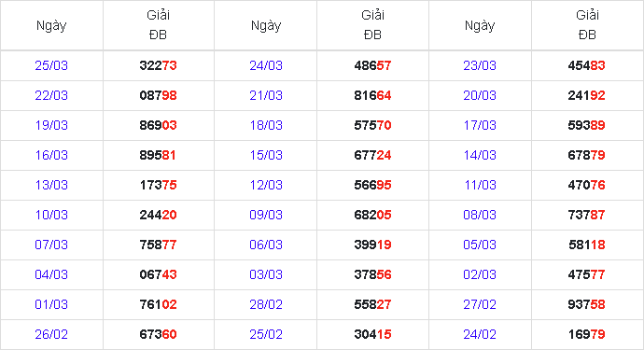Open the 23/03 date link
The width and height of the screenshot is (644, 350).
click(480, 65)
